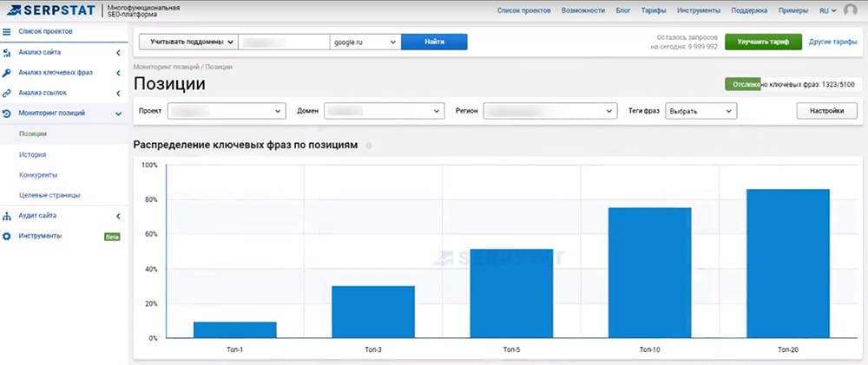Open the user profile avatar menu
Screen dimensions: 868x365
[850, 10]
